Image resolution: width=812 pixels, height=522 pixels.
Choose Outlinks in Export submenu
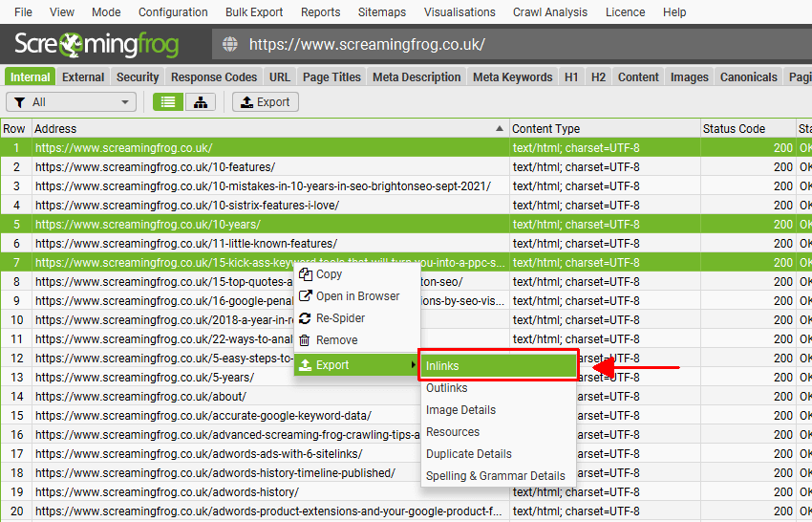(498, 388)
